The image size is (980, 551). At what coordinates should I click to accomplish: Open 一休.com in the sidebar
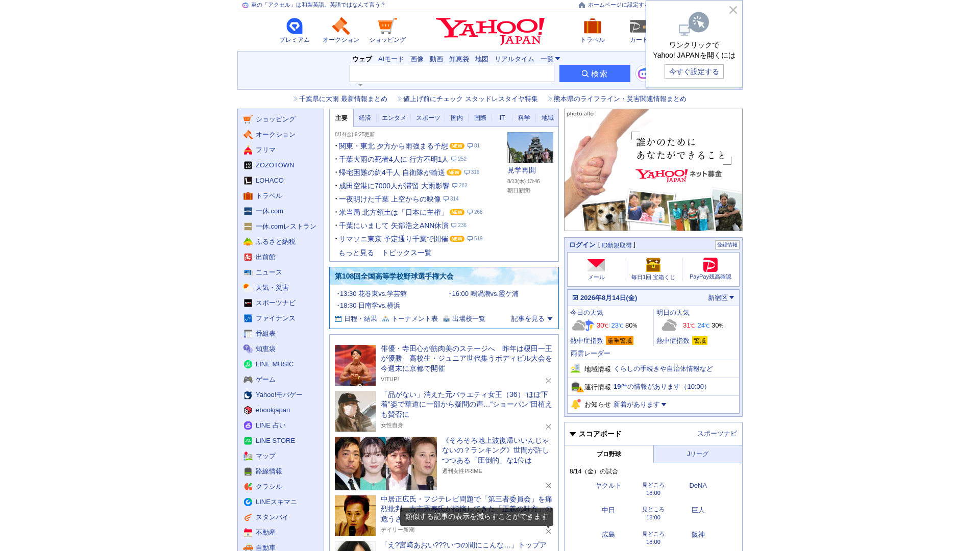tap(269, 211)
